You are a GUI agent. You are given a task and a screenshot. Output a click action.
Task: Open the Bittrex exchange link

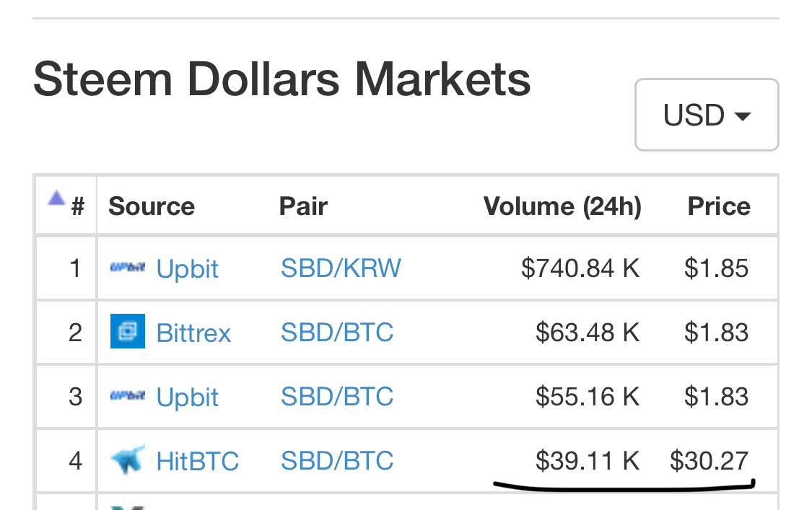[x=193, y=333]
